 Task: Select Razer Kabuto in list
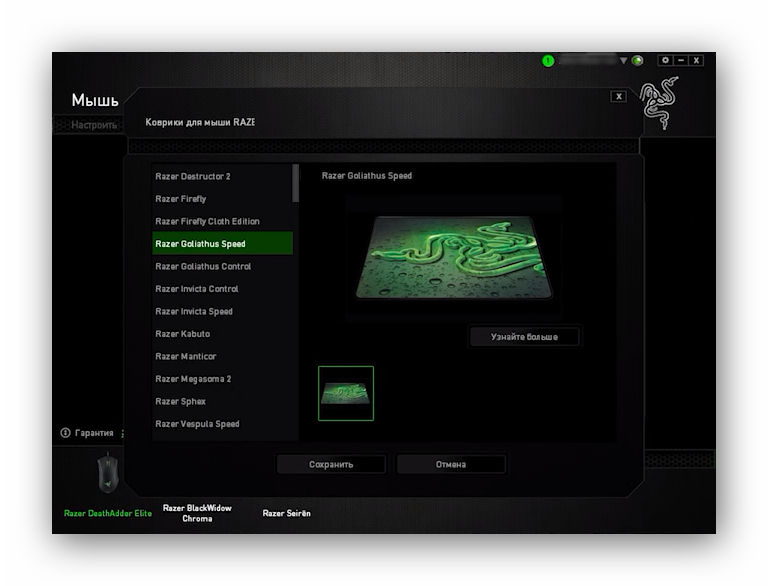[222, 334]
